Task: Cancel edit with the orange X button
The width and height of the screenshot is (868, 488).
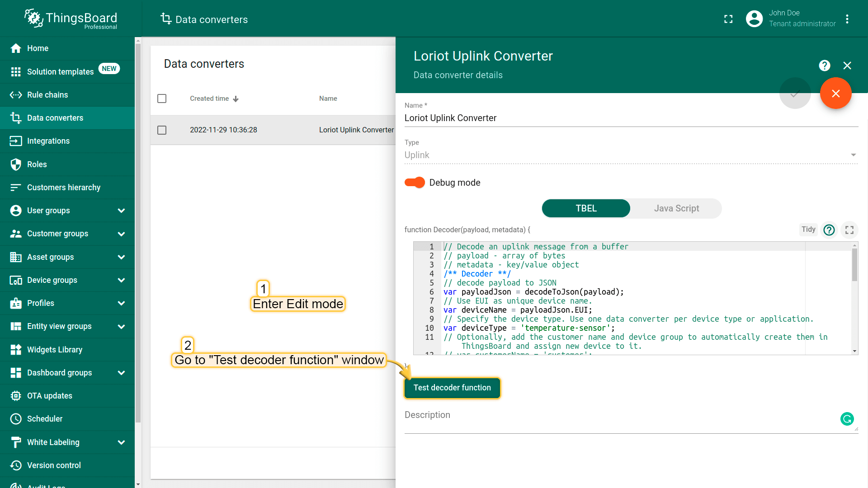Action: [835, 94]
